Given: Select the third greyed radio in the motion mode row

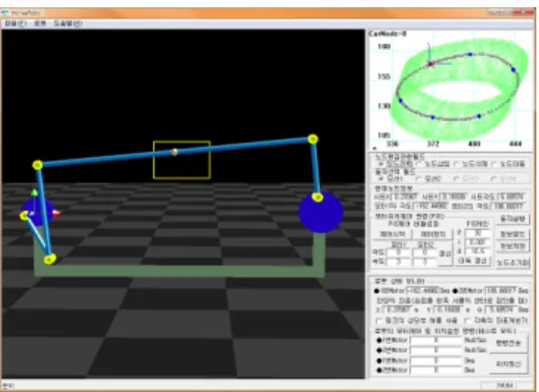Looking at the screenshot, I should (x=456, y=179).
